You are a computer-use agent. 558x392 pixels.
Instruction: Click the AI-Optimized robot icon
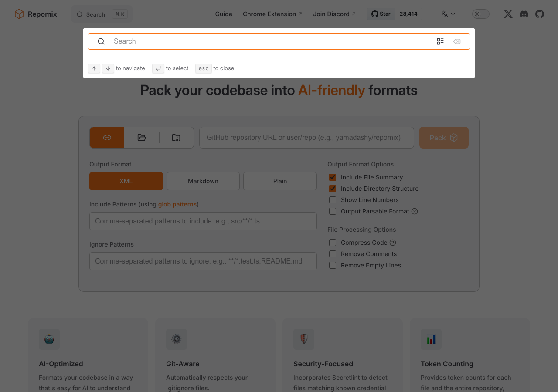coord(49,339)
